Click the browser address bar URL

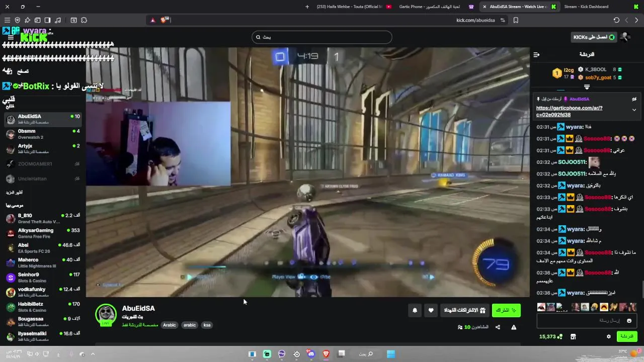[x=475, y=20]
